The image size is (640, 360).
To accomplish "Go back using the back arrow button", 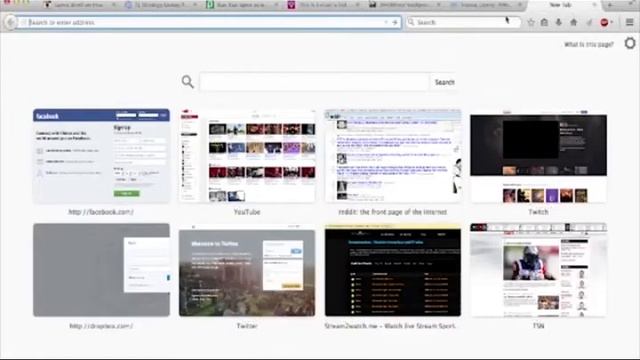I will pyautogui.click(x=10, y=22).
